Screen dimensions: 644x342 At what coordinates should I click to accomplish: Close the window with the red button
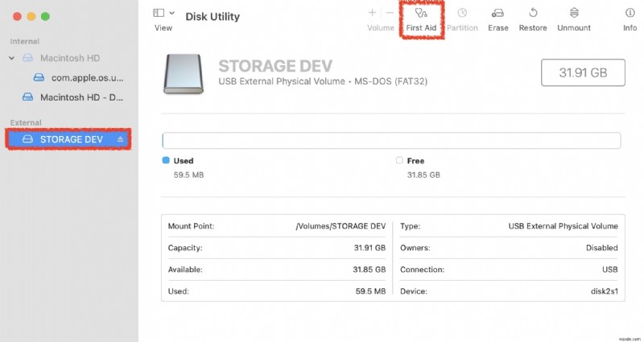[17, 16]
